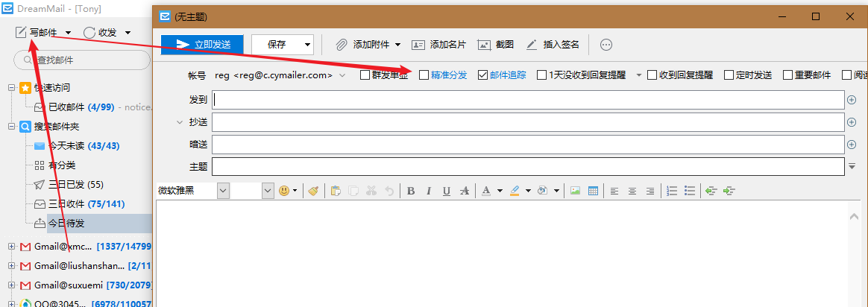Center align text
This screenshot has width=868, height=307.
coord(632,191)
